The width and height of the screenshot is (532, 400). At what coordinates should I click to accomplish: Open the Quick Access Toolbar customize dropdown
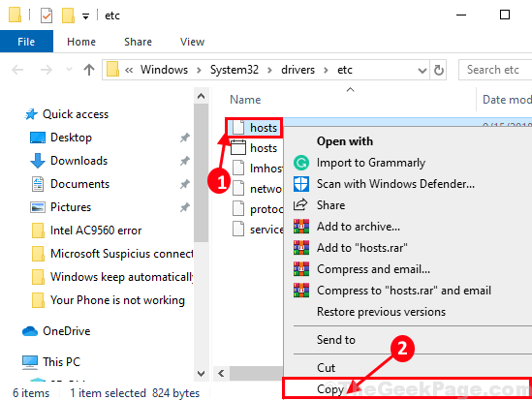point(86,15)
